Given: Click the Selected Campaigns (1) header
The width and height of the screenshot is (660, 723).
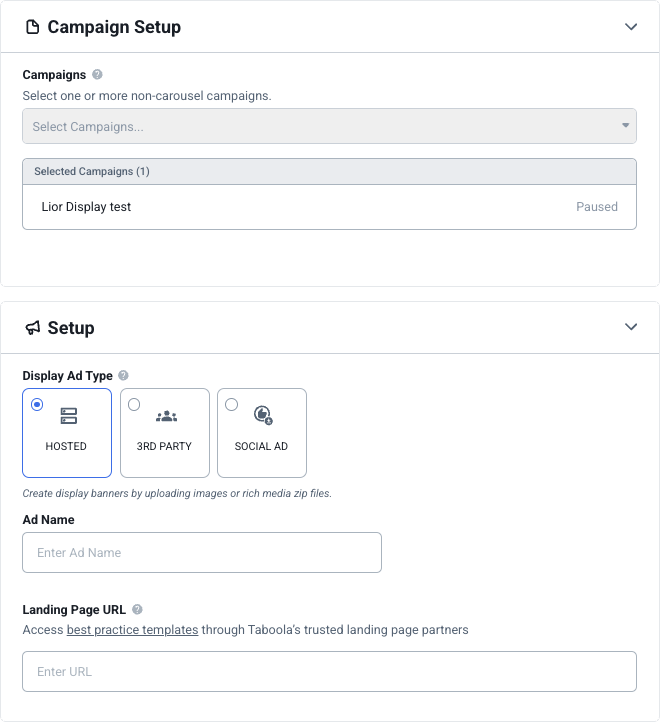Looking at the screenshot, I should tap(329, 172).
